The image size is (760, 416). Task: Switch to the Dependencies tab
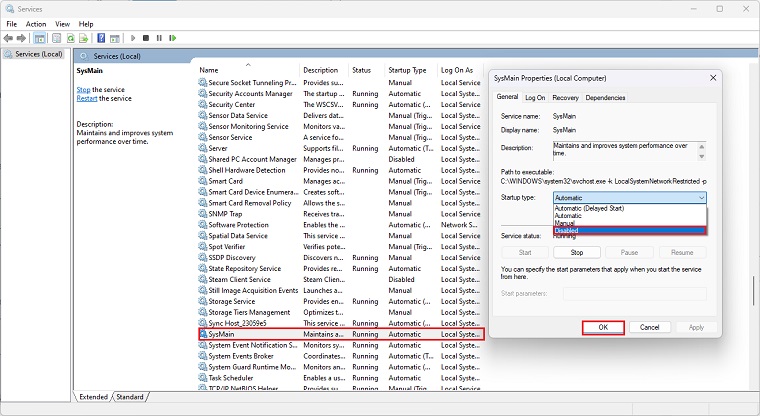605,98
